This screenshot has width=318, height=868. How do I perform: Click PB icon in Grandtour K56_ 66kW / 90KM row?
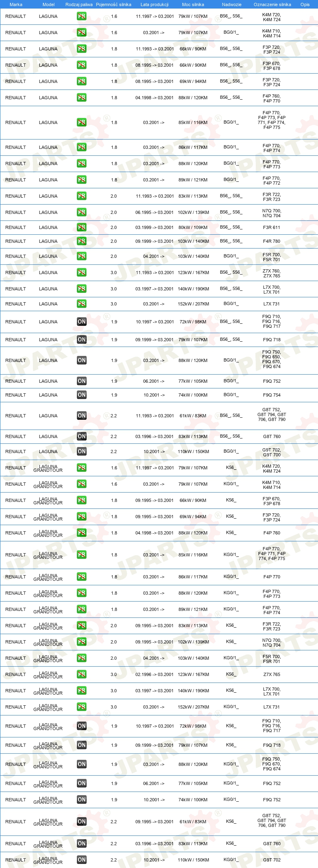pyautogui.click(x=81, y=500)
